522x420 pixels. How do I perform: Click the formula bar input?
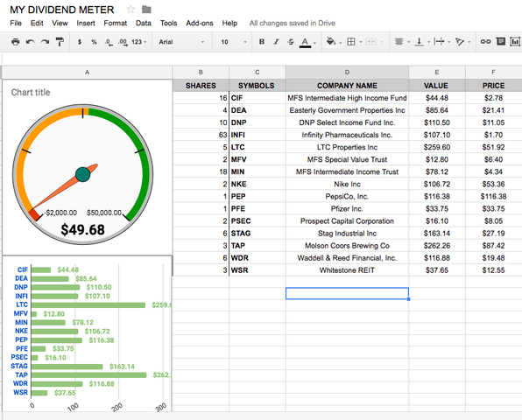pyautogui.click(x=262, y=59)
